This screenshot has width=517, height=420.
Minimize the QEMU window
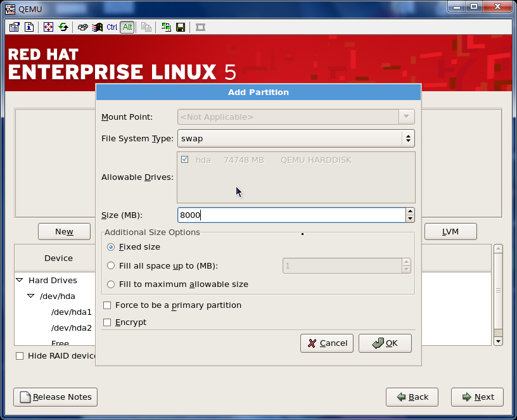pos(457,6)
